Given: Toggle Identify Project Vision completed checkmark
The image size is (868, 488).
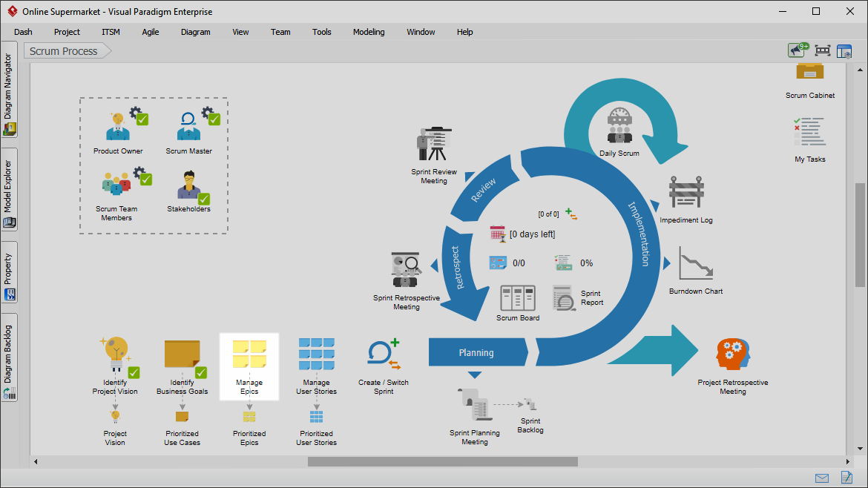Looking at the screenshot, I should point(134,372).
